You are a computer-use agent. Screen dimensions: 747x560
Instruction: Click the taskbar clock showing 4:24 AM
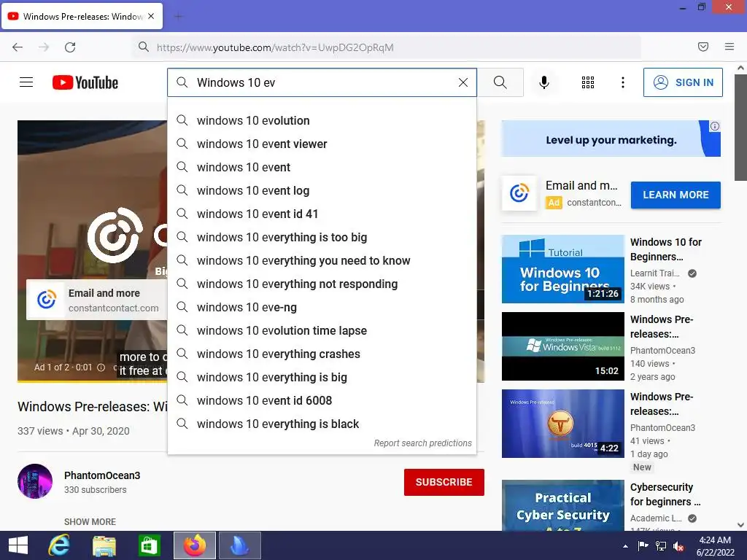tap(715, 546)
